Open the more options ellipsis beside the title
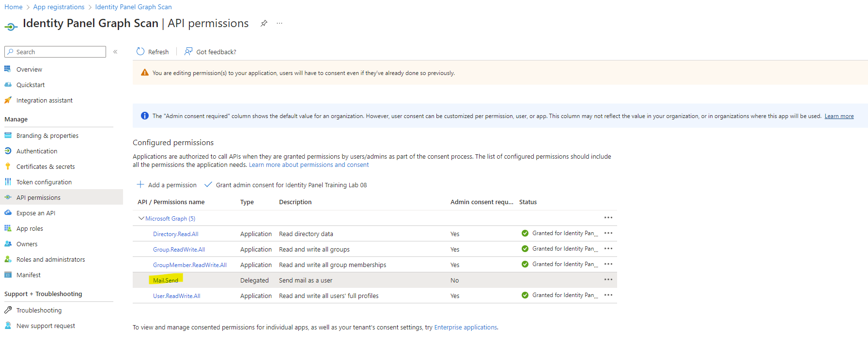The width and height of the screenshot is (868, 343). (x=279, y=23)
